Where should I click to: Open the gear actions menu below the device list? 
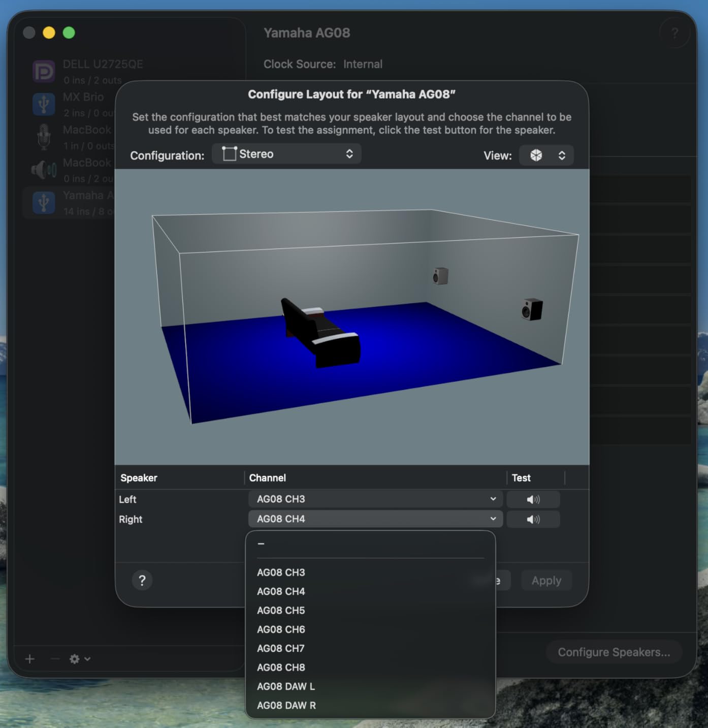80,659
